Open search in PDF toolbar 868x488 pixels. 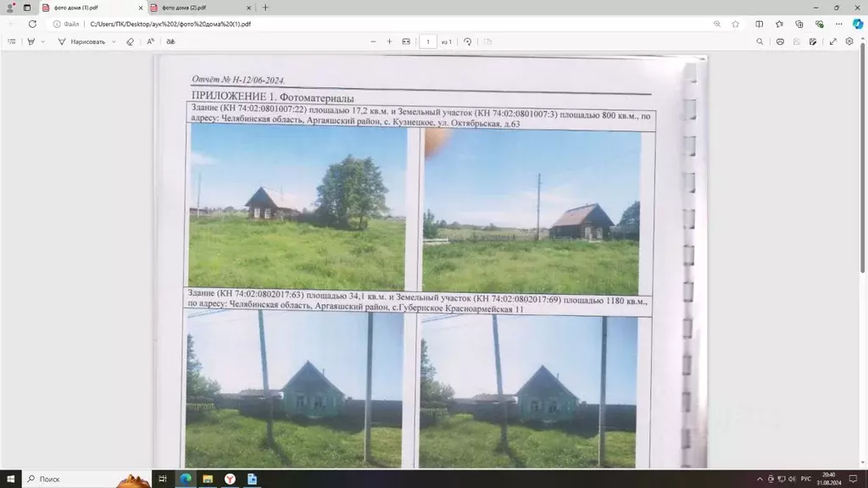click(759, 42)
